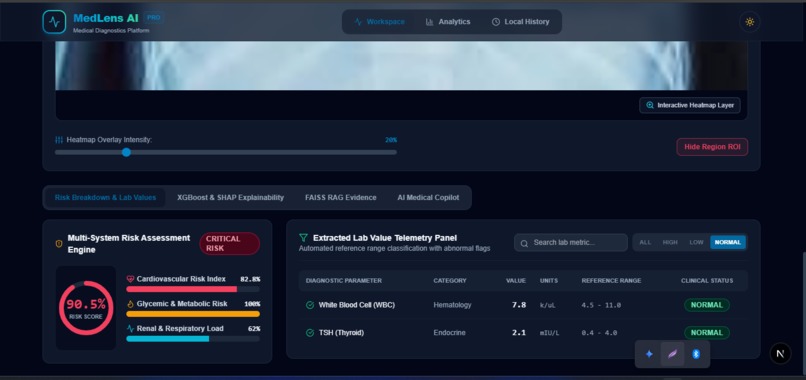Click the Analytics bar chart icon
This screenshot has height=380, width=806.
coord(429,22)
